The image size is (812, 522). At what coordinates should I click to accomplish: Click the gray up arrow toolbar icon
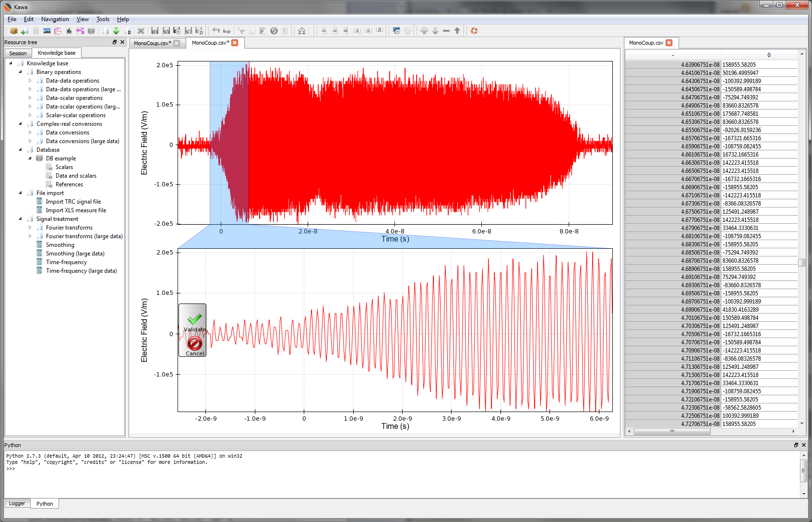(457, 31)
